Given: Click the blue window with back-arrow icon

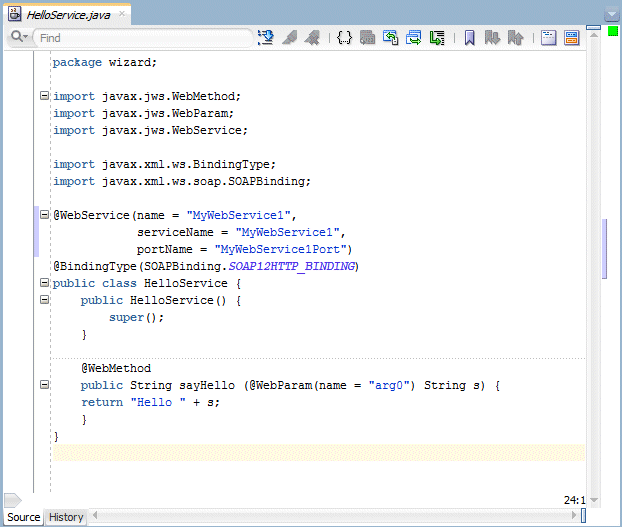Looking at the screenshot, I should 391,38.
